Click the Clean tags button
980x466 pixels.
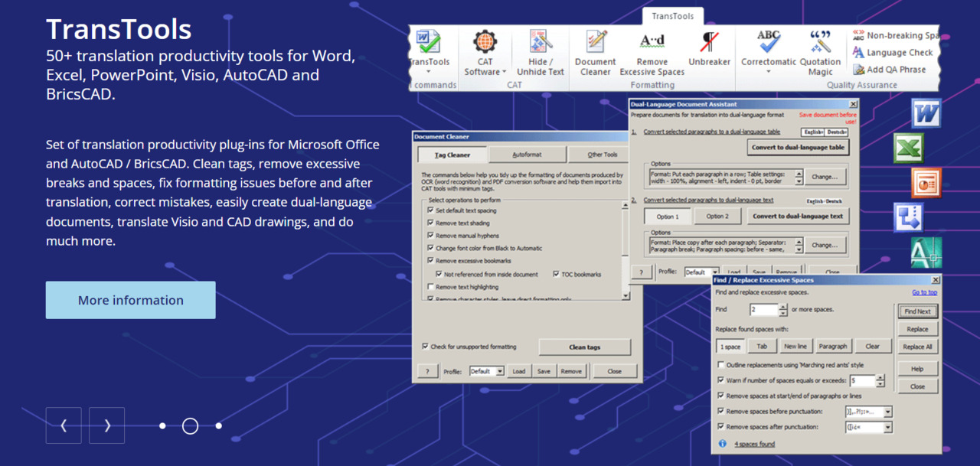[584, 347]
